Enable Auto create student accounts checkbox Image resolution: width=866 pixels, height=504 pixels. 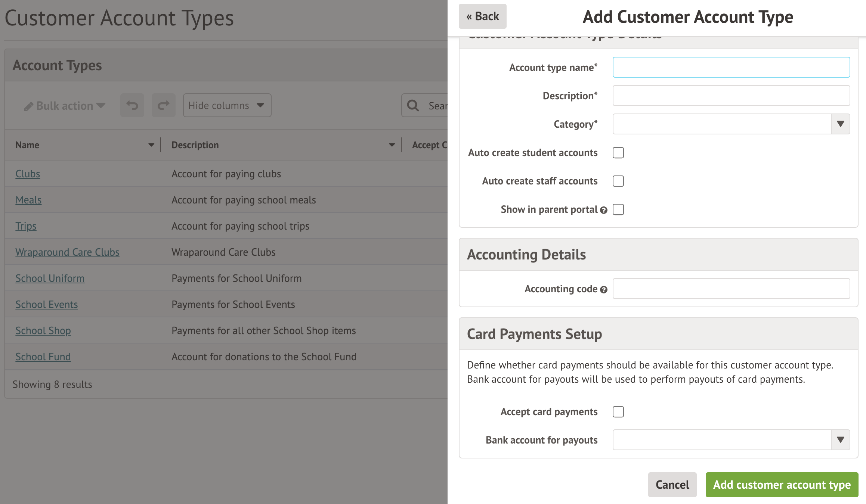tap(618, 153)
